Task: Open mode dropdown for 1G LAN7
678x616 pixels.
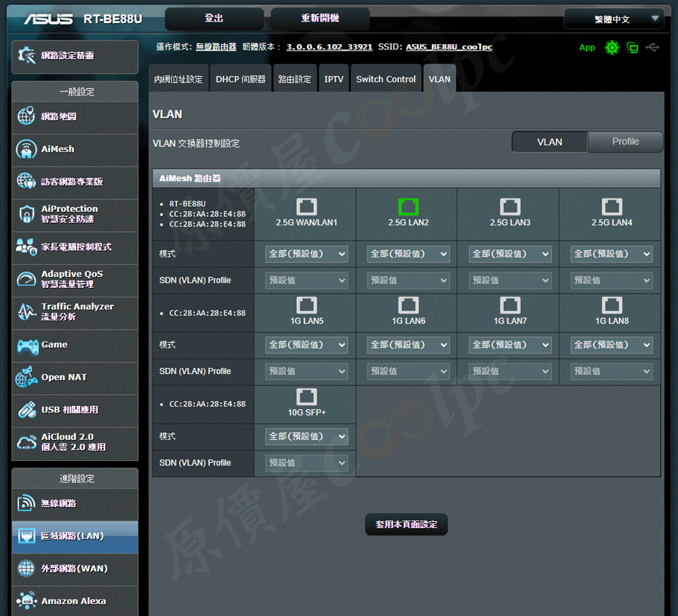Action: pyautogui.click(x=511, y=345)
